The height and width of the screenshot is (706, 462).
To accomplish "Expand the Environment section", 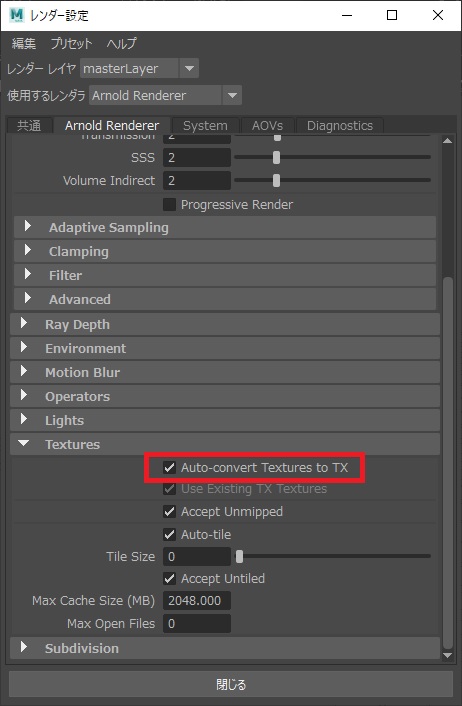I will pos(225,348).
